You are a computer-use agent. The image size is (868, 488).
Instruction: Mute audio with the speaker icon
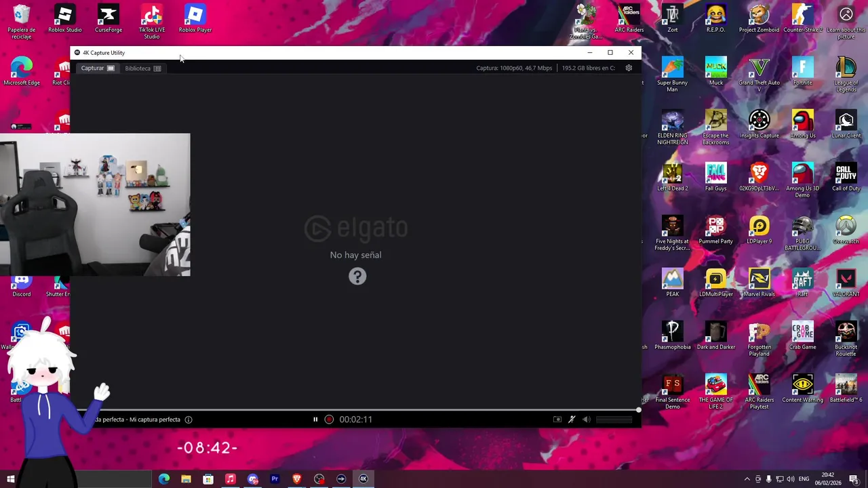pos(587,420)
